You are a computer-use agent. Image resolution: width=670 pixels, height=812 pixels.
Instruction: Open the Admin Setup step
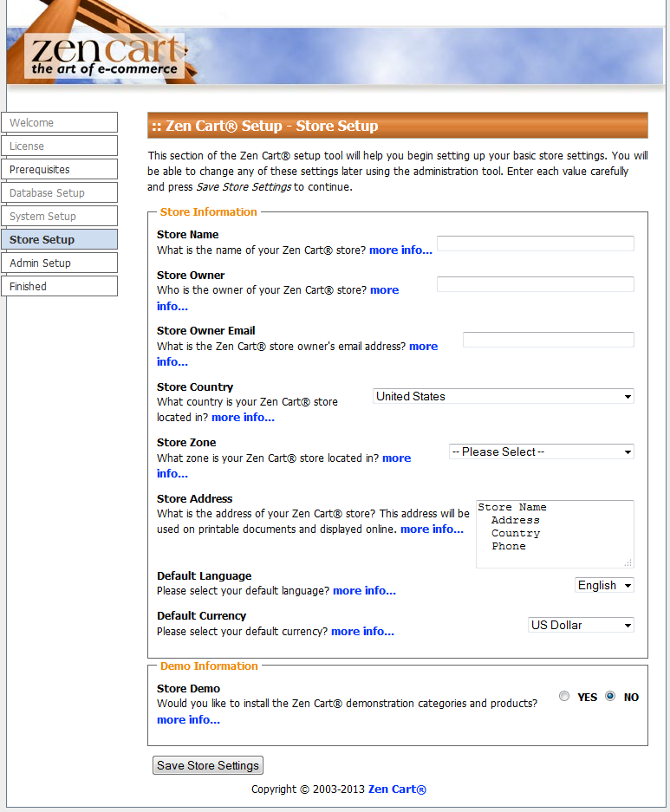pyautogui.click(x=60, y=263)
